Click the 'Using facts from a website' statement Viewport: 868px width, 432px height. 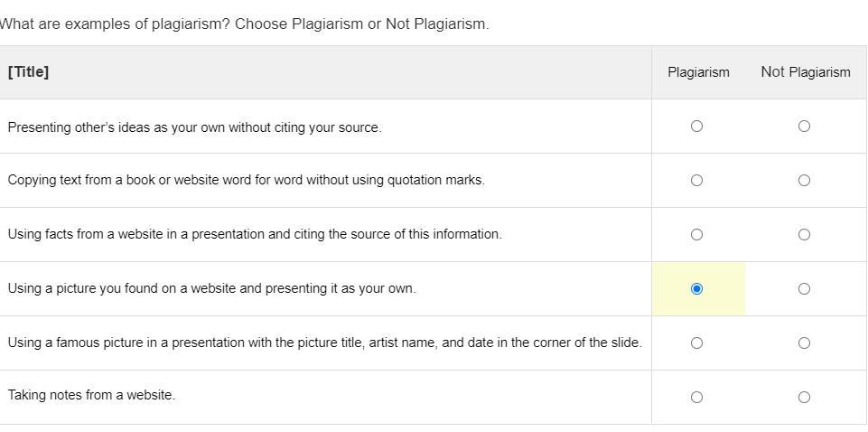(255, 234)
